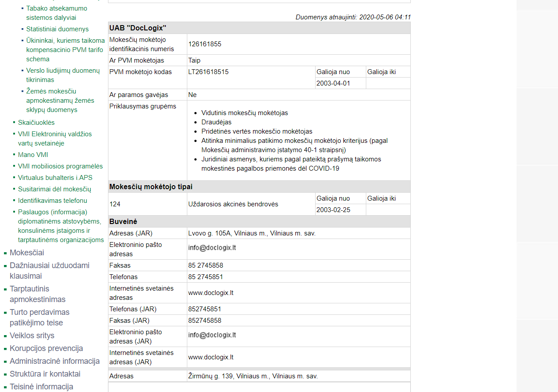Screen dimensions: 558x392
Task: Click Identifikavimas telefonu link
Action: click(x=52, y=201)
